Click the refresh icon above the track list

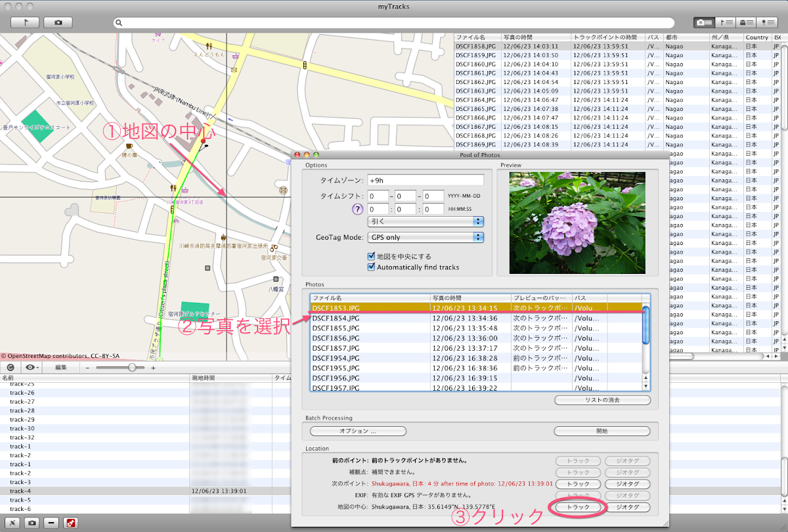click(x=11, y=368)
